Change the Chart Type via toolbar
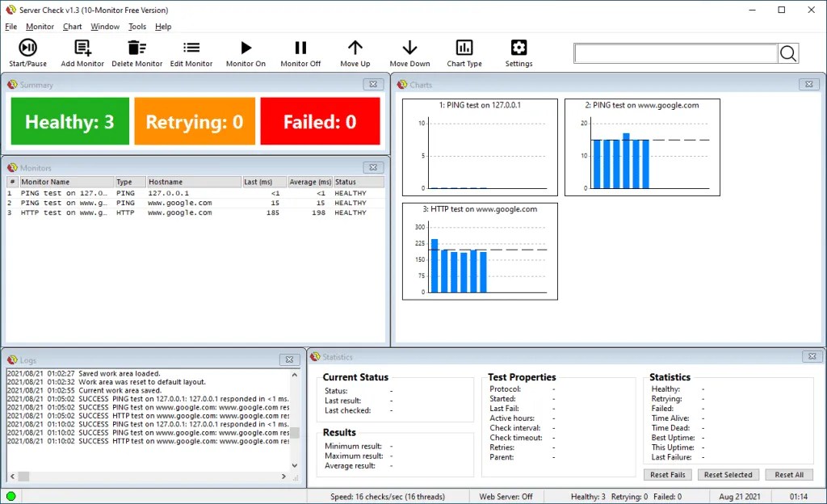 click(x=464, y=52)
